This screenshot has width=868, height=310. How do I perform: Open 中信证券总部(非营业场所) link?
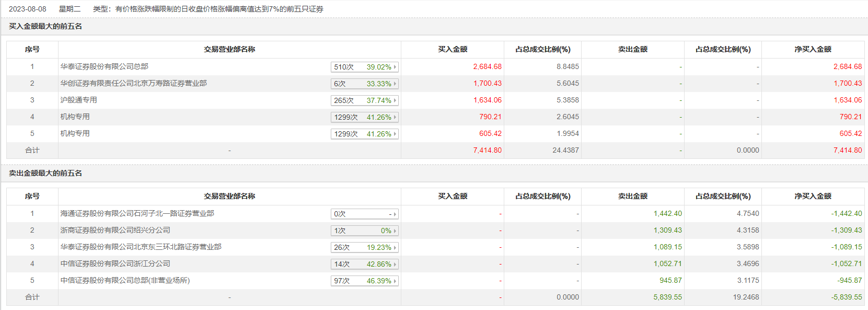pyautogui.click(x=125, y=280)
